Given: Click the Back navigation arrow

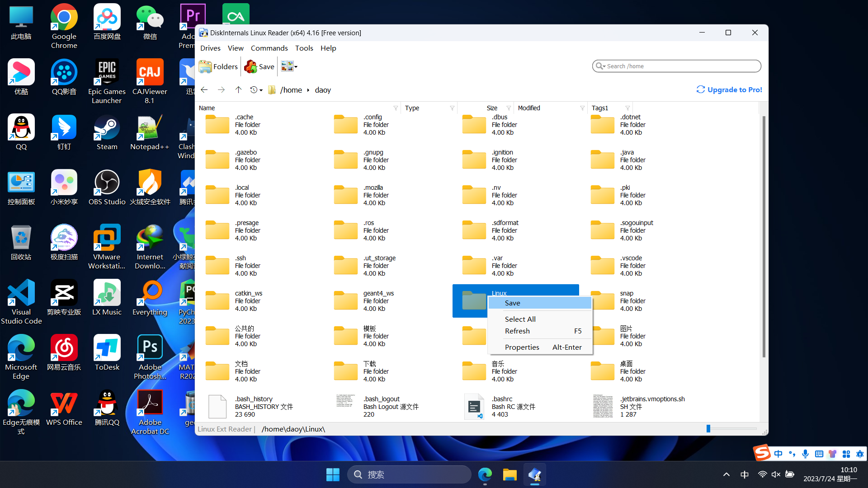Looking at the screenshot, I should coord(204,90).
